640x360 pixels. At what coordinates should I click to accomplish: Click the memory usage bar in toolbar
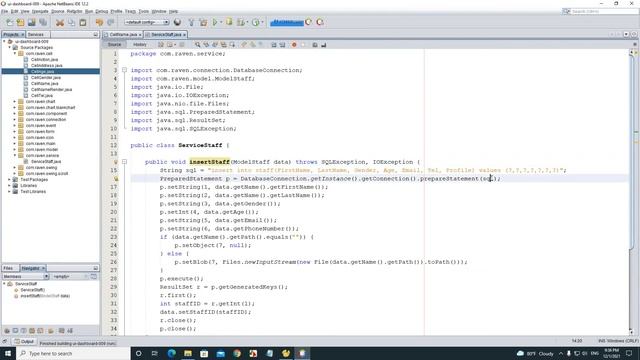tap(287, 22)
